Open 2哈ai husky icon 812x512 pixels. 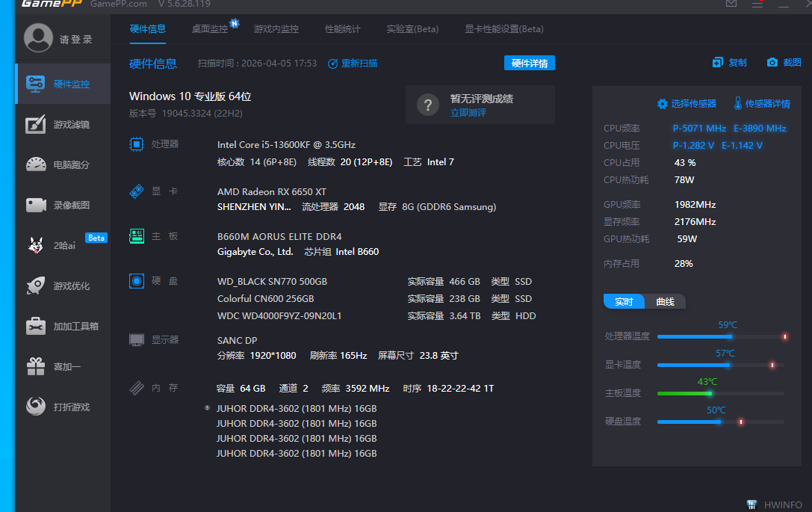pyautogui.click(x=36, y=245)
